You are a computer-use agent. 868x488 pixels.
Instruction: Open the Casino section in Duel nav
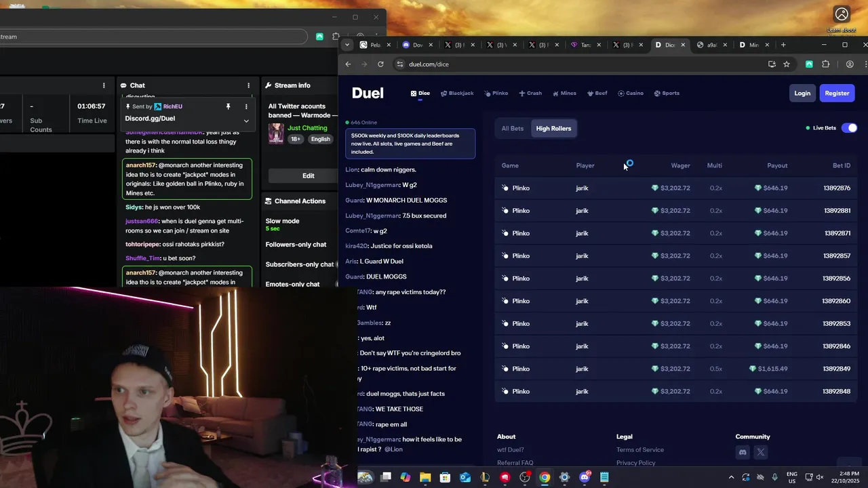[x=631, y=94]
